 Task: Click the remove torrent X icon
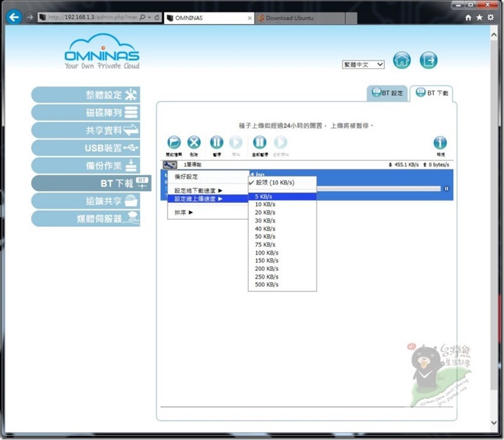click(x=194, y=142)
